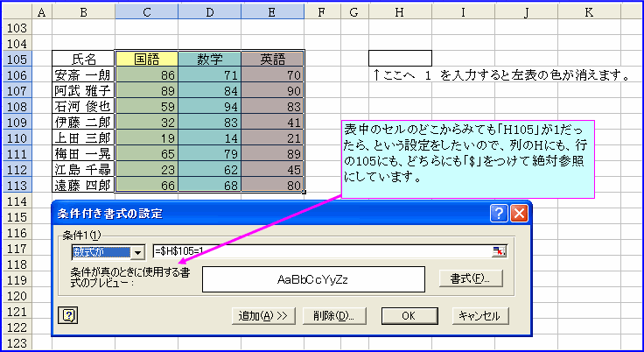This screenshot has width=644, height=352.
Task: Select column K header
Action: 589,12
